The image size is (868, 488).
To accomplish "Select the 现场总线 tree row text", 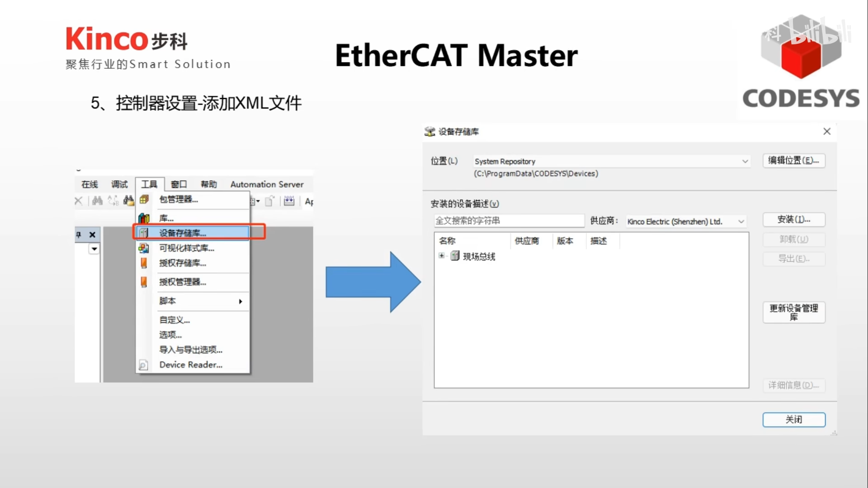I will [x=479, y=257].
